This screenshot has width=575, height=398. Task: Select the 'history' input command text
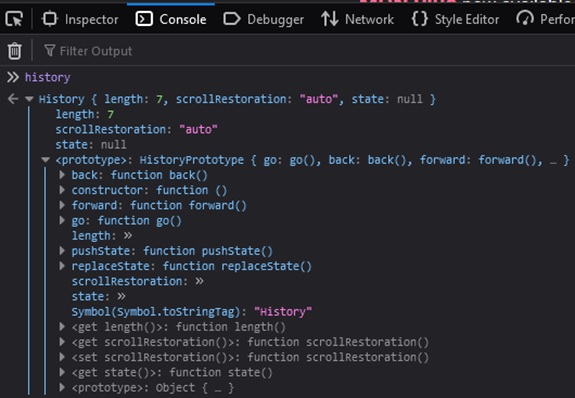click(47, 77)
